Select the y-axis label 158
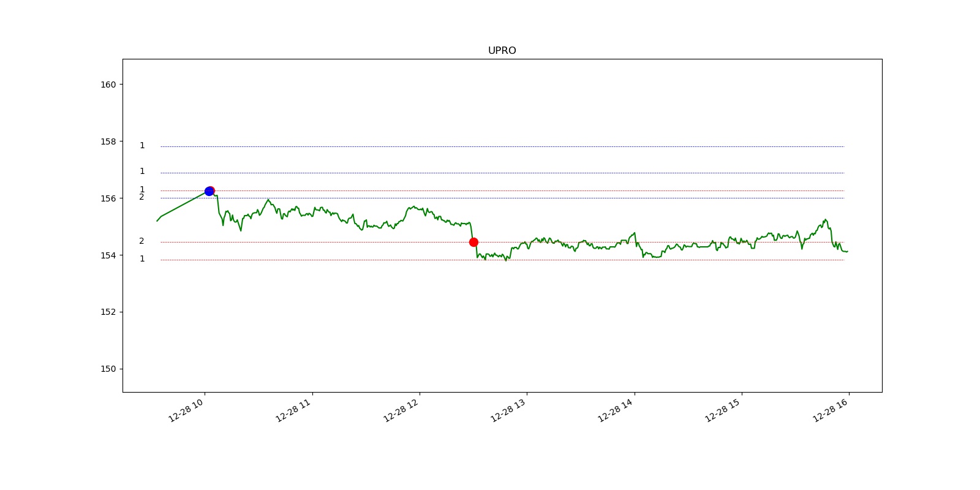Screen dimensions: 980x490 tap(108, 141)
